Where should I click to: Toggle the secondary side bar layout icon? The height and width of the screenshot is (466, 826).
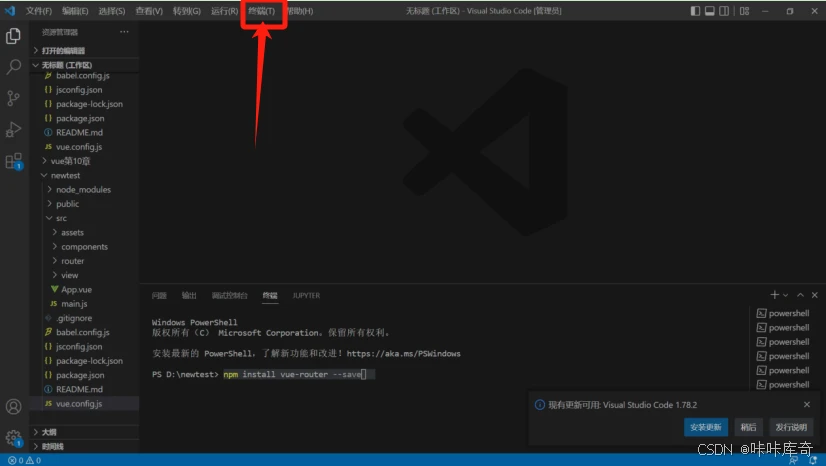coord(724,11)
